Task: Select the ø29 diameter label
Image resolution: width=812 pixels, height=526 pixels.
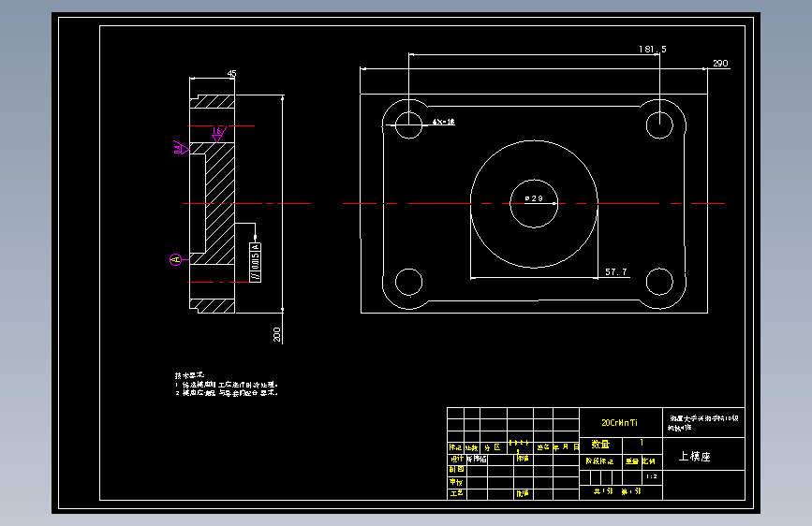Action: point(534,198)
